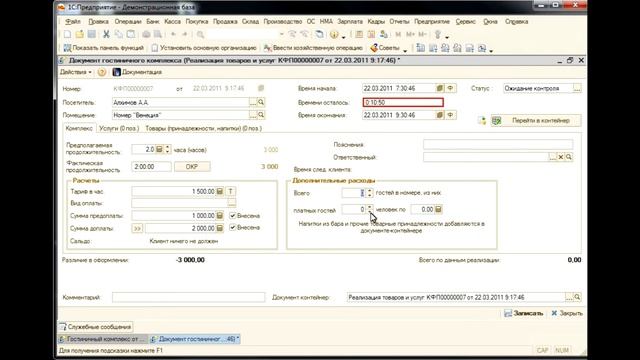Open the Отчеты menu
Screen dimensions: 640x360
[x=399, y=22]
